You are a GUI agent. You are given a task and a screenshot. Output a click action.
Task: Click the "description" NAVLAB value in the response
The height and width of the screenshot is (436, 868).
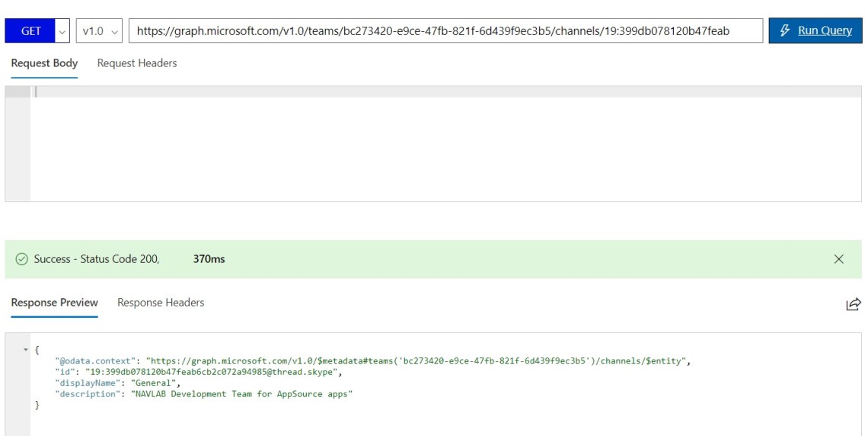coord(241,394)
